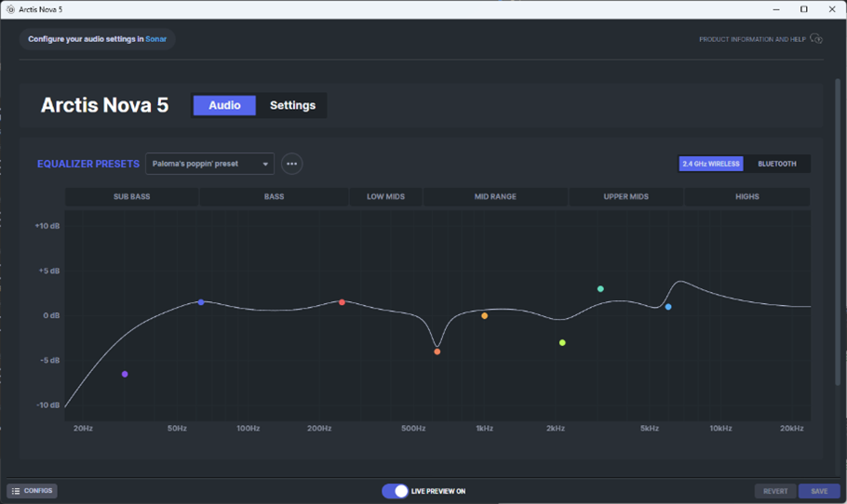Screen dimensions: 847x504
Task: Click the Bass band header
Action: tap(274, 196)
